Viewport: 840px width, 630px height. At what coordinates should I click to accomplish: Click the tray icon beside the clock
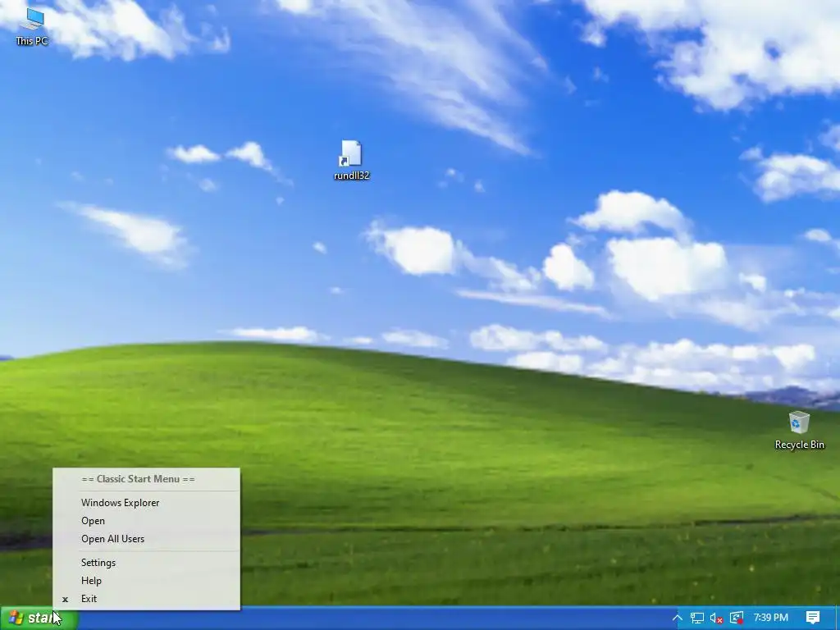737,619
